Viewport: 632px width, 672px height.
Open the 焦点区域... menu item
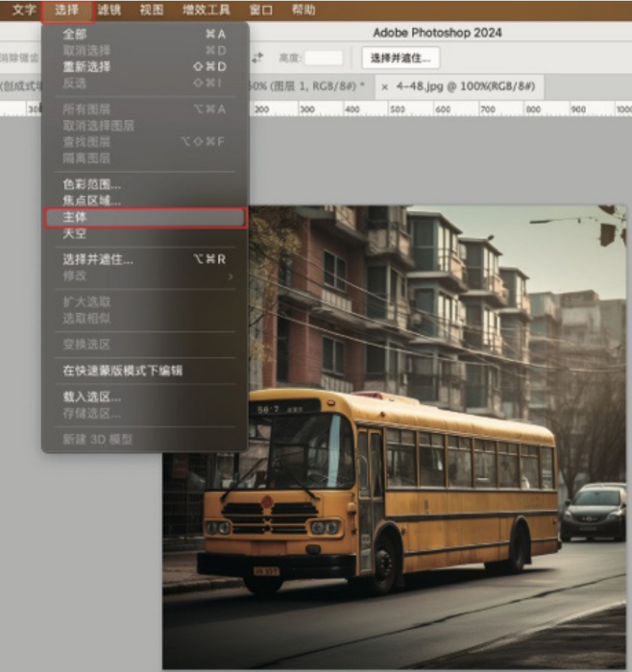(92, 201)
